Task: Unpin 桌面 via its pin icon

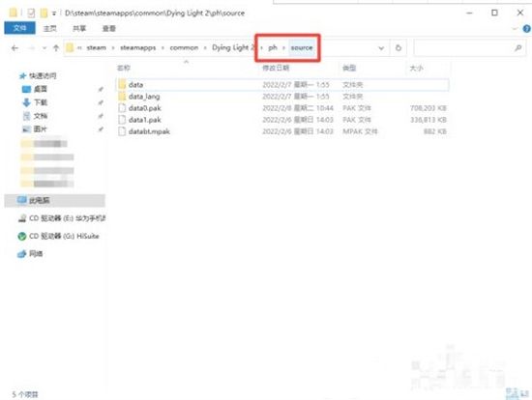Action: (x=101, y=89)
